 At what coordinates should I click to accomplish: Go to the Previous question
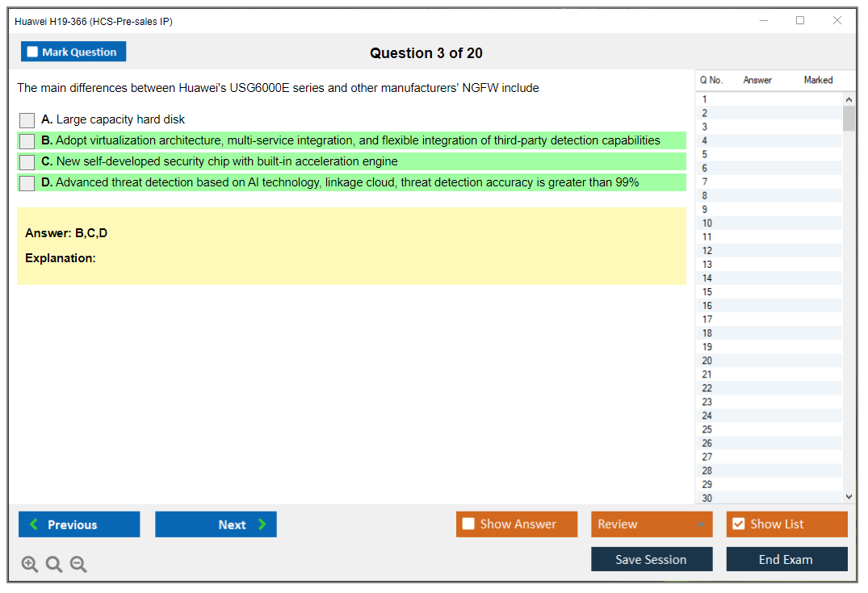[x=79, y=524]
